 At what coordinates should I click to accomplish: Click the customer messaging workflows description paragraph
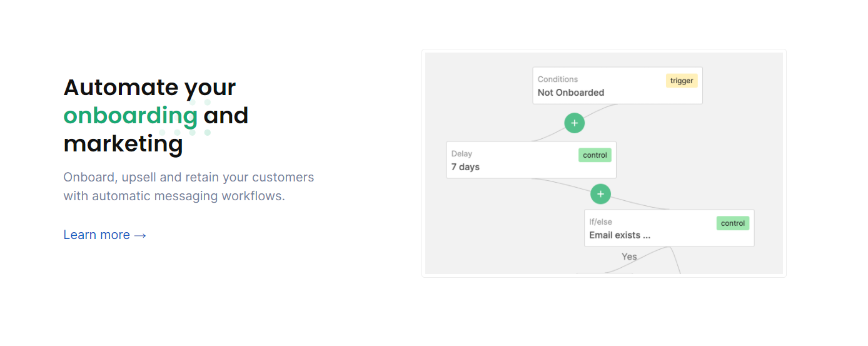[188, 186]
